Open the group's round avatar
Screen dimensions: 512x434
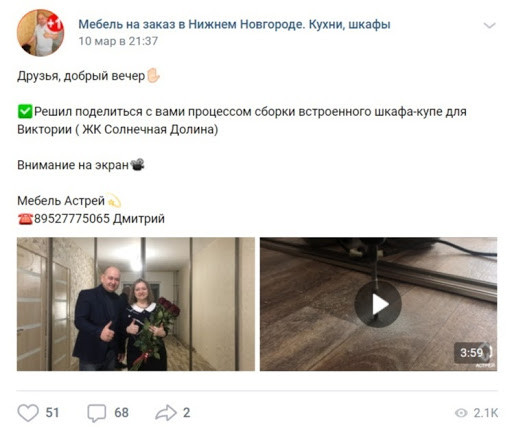coord(41,33)
